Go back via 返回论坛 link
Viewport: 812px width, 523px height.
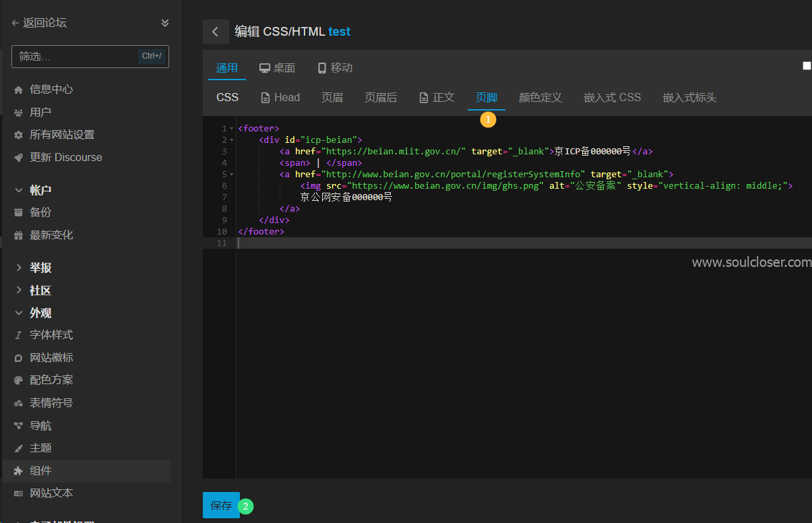click(39, 23)
